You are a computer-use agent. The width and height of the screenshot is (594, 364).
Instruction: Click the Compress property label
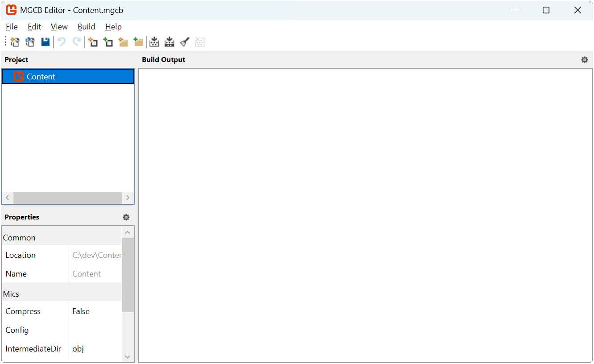pyautogui.click(x=23, y=311)
